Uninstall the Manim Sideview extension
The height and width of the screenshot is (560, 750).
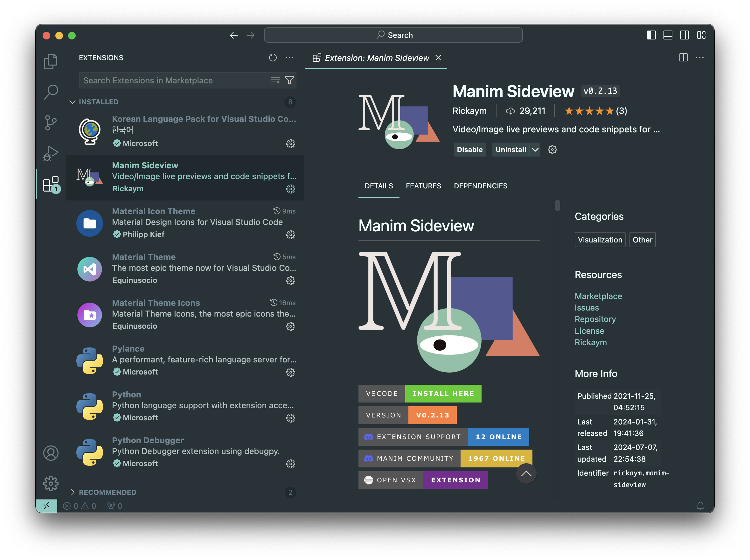pyautogui.click(x=510, y=150)
